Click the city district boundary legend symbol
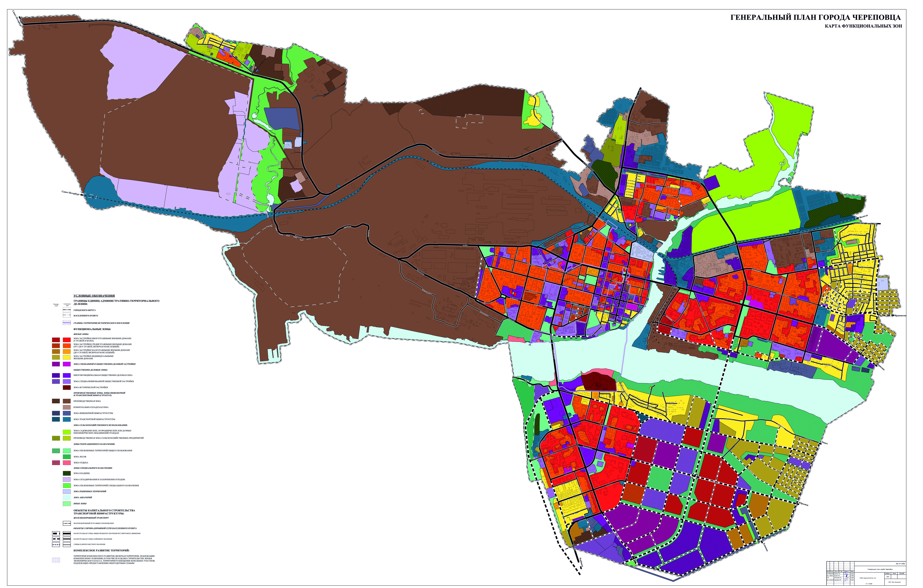This screenshot has height=588, width=923. (67, 310)
